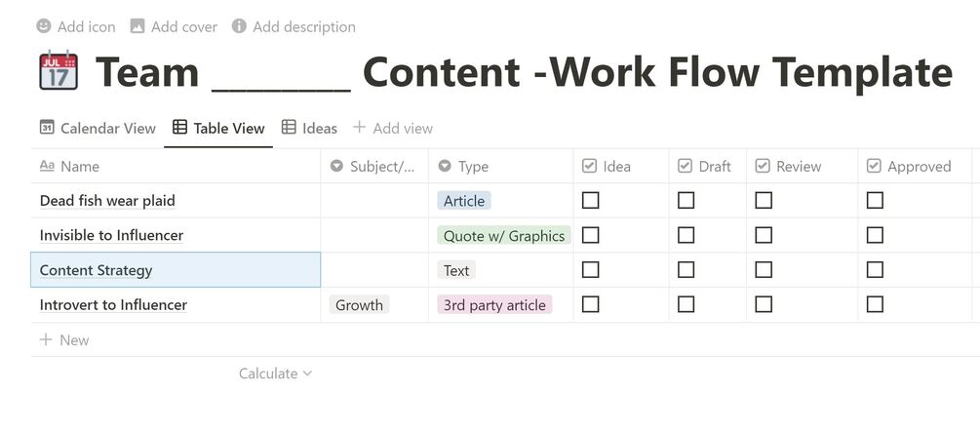The width and height of the screenshot is (980, 432).
Task: Open the Invisible to Influencer row
Action: (x=111, y=235)
